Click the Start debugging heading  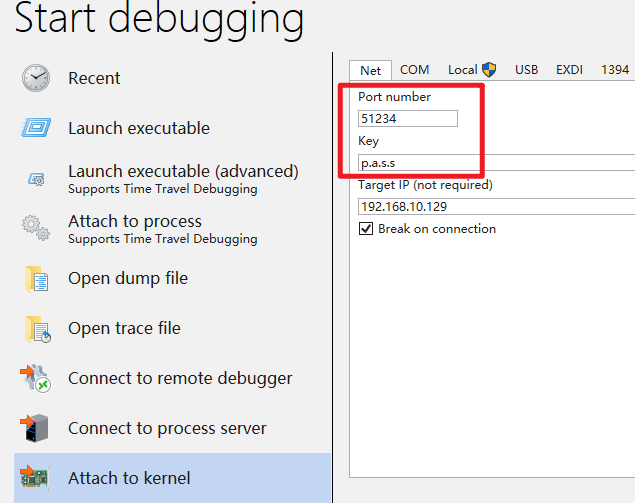[x=159, y=20]
